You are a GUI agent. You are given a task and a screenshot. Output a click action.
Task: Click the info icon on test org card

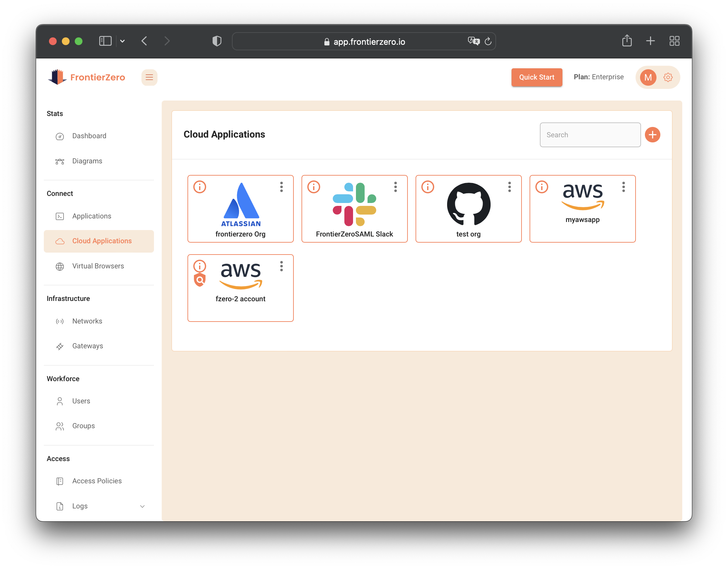tap(428, 187)
